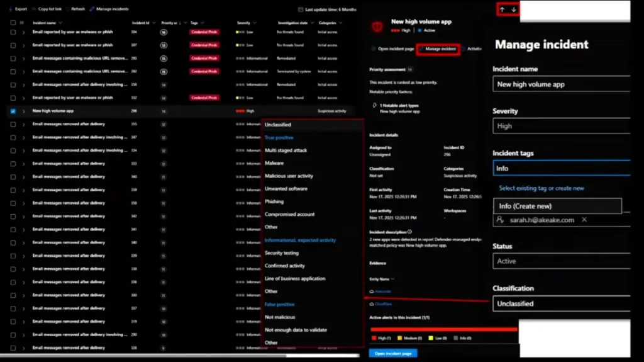Go to next incident with down arrow
This screenshot has height=362, width=644.
(x=513, y=9)
